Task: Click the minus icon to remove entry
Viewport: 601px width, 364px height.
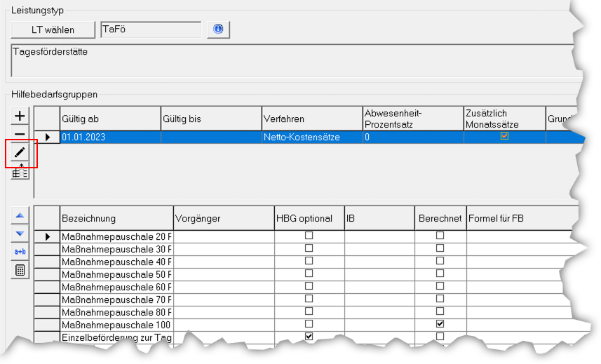Action: tap(20, 133)
